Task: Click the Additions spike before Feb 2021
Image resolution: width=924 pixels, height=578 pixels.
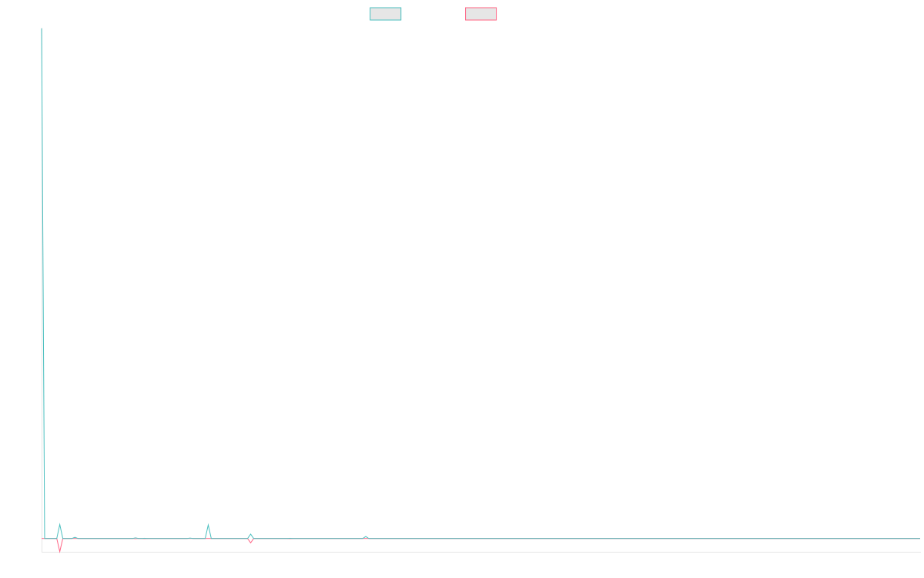Action: 208,526
